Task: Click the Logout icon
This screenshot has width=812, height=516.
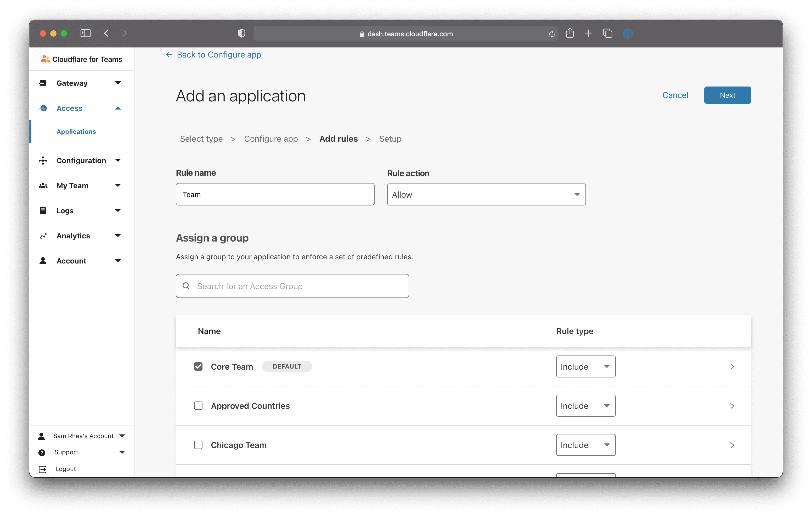Action: pos(42,469)
